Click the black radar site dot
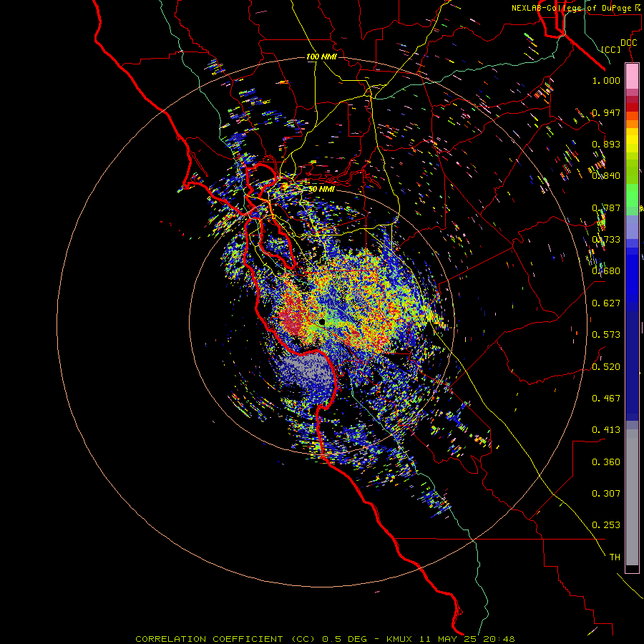This screenshot has width=644, height=644. click(322, 321)
